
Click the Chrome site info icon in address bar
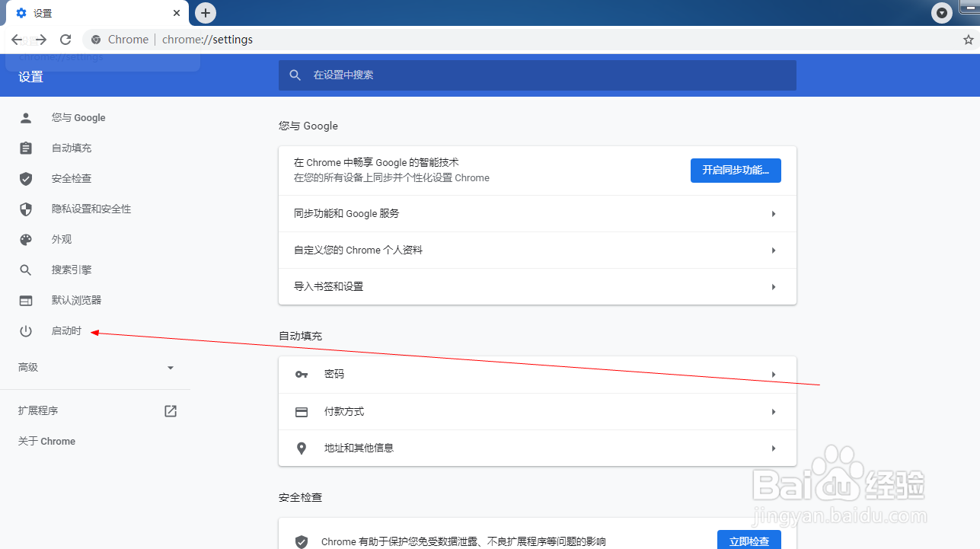pos(96,40)
